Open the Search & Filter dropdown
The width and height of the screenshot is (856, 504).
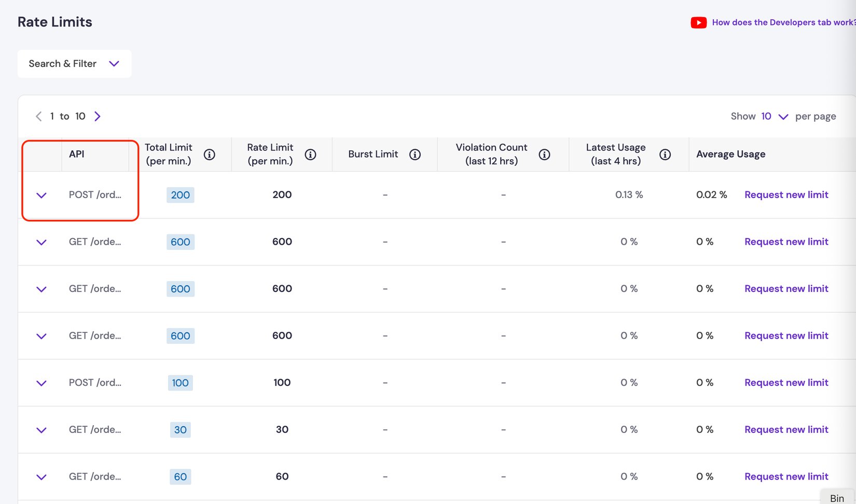pos(74,64)
